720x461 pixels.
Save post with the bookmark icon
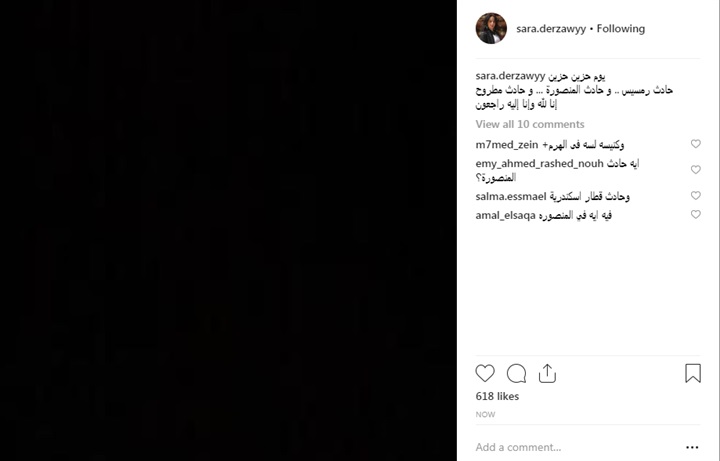pyautogui.click(x=693, y=373)
